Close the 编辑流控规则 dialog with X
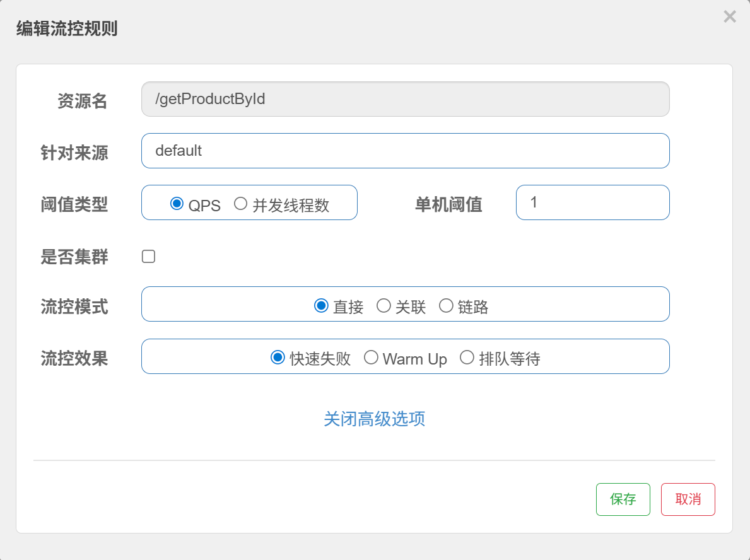 click(x=730, y=17)
